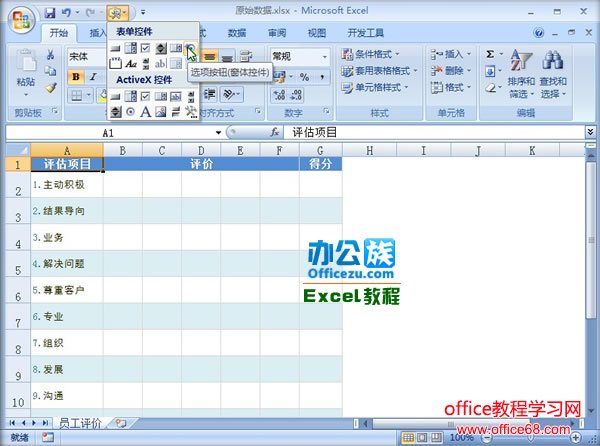Pick the form control Check Box icon
Image resolution: width=600 pixels, height=446 pixels.
145,48
